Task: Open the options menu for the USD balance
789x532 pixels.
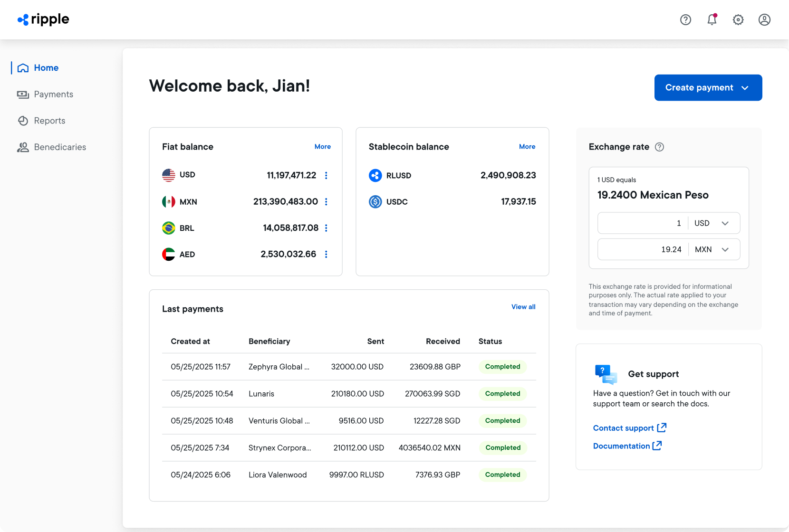Action: [327, 175]
